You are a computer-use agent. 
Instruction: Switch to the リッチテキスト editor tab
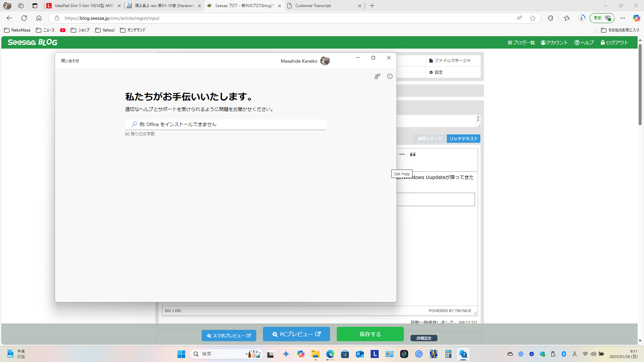(464, 139)
